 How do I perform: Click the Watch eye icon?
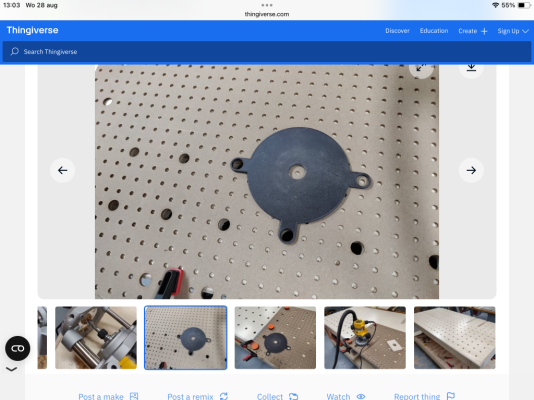(361, 397)
